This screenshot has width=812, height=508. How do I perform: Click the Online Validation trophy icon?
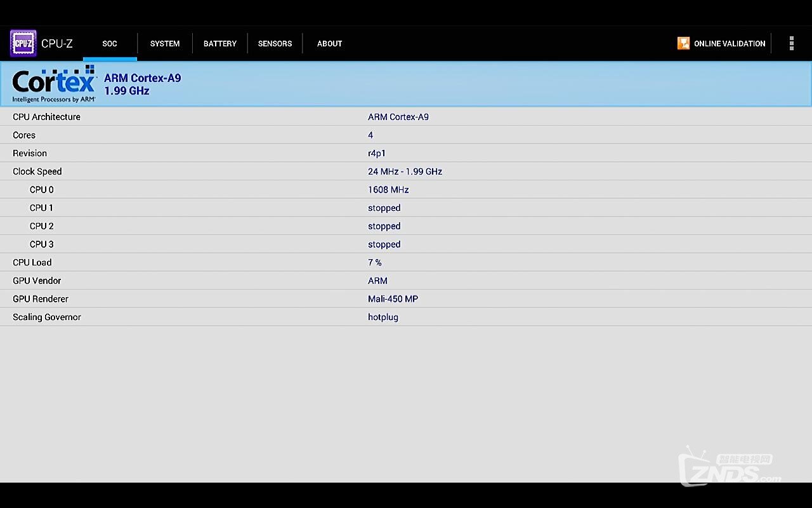[683, 43]
